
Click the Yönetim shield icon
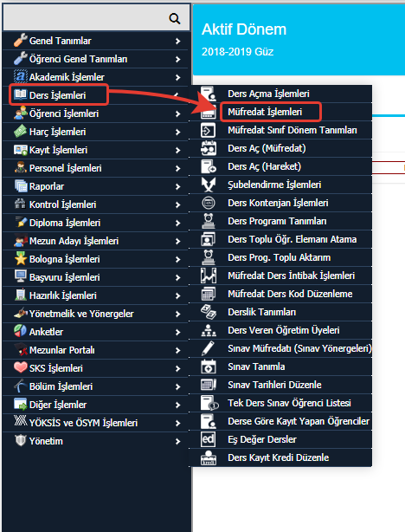(20, 440)
